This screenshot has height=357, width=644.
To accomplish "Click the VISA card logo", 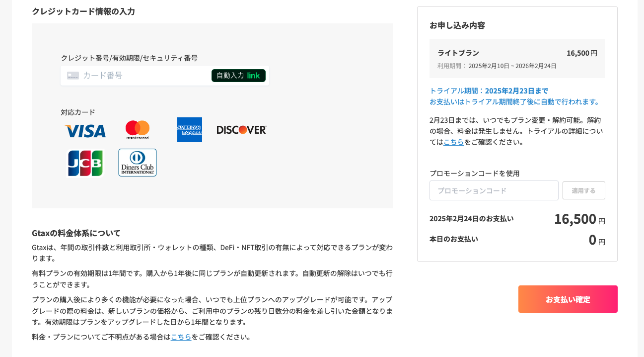I will tap(85, 131).
